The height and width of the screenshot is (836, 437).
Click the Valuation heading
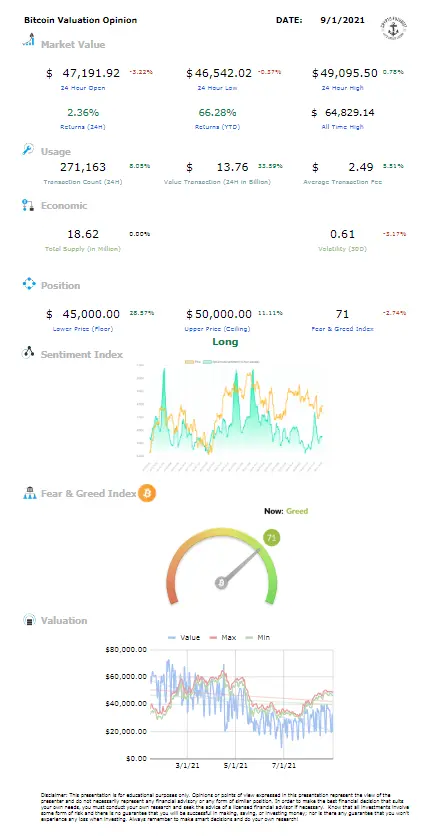pyautogui.click(x=64, y=621)
